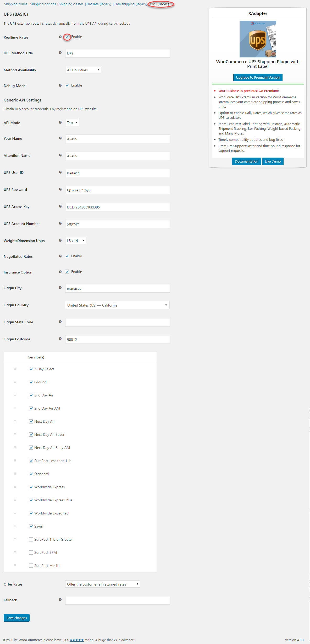
Task: Select UPS (BASIC) tab
Action: pyautogui.click(x=160, y=4)
